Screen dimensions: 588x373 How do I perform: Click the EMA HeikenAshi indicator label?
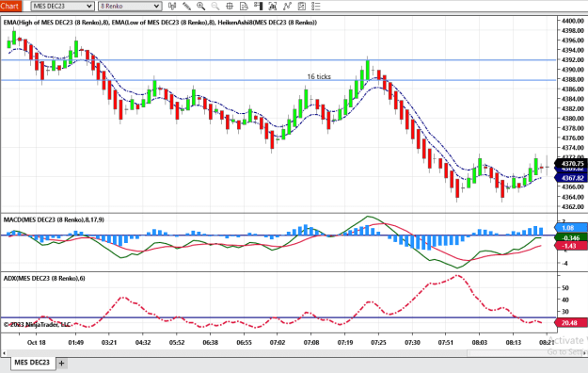160,23
